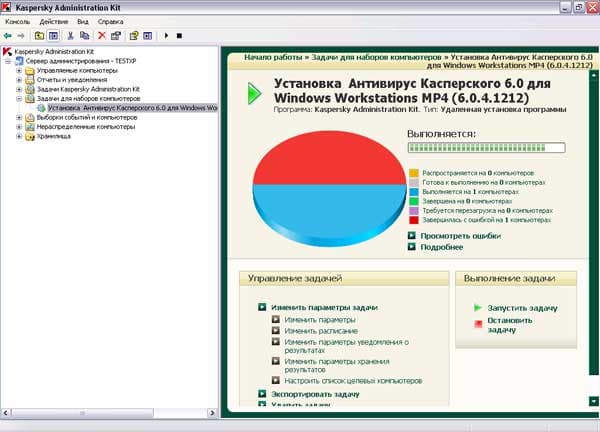This screenshot has height=432, width=600.
Task: Click the Запустить задачу link
Action: (x=522, y=308)
